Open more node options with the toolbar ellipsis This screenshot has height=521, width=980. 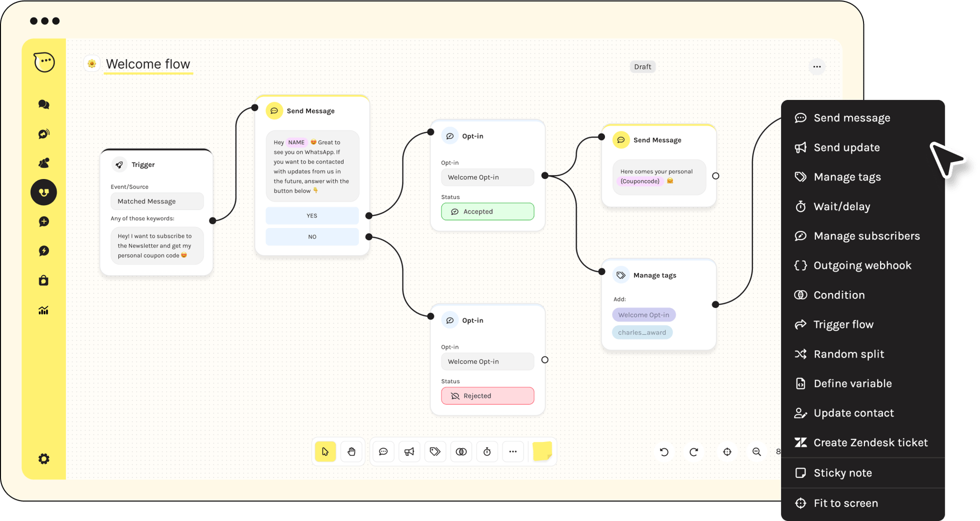coord(513,451)
